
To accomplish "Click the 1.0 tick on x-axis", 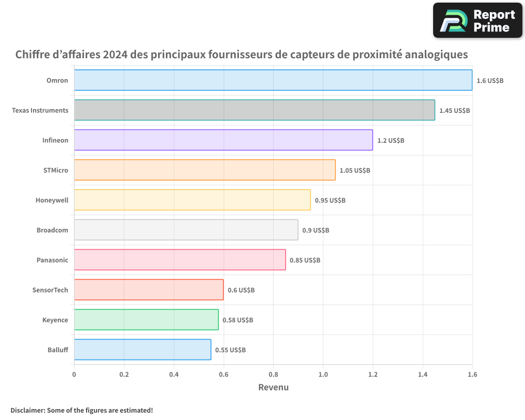I will 323,374.
